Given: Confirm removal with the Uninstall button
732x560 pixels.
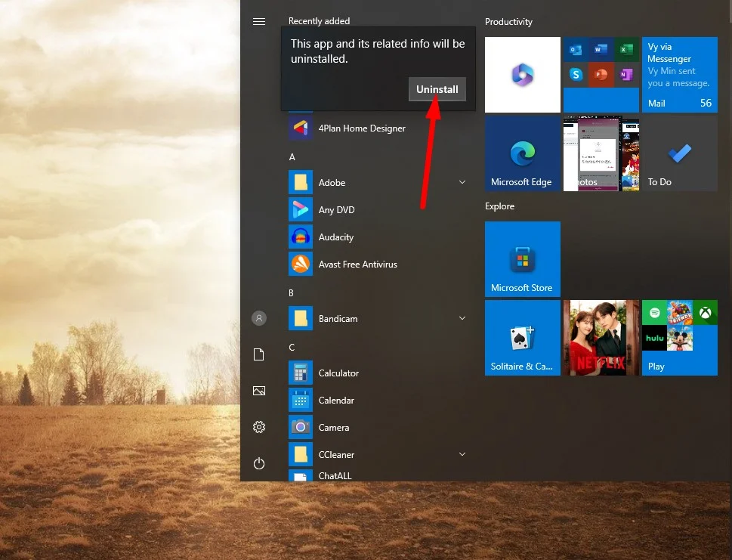Looking at the screenshot, I should click(437, 88).
